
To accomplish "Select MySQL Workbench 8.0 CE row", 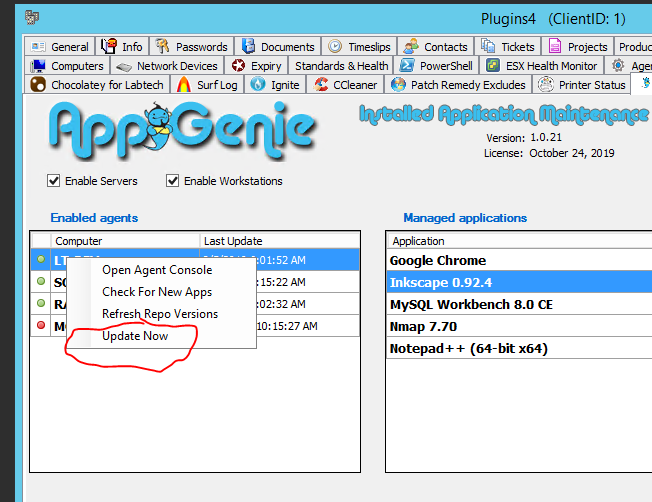I will [x=519, y=304].
